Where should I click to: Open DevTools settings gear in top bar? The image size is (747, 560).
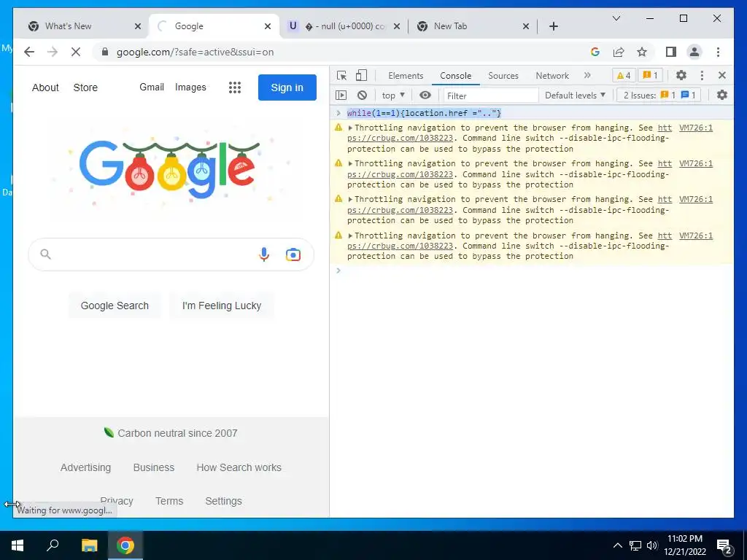(681, 75)
